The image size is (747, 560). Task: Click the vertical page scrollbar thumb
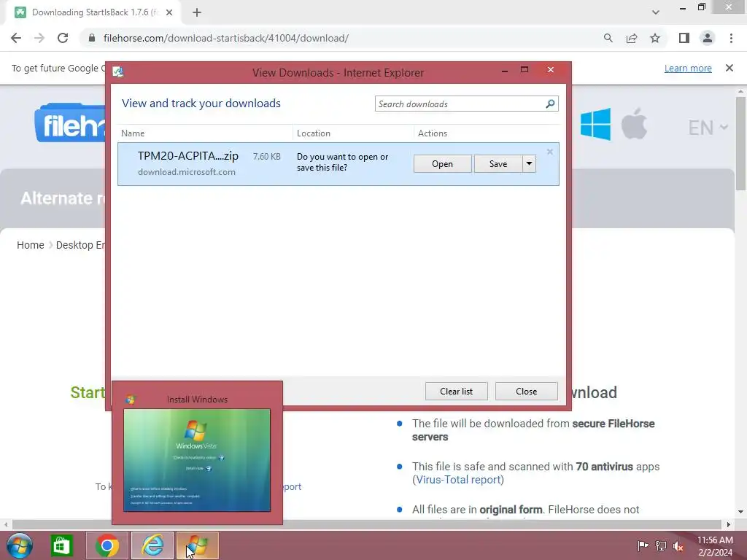coord(740,144)
